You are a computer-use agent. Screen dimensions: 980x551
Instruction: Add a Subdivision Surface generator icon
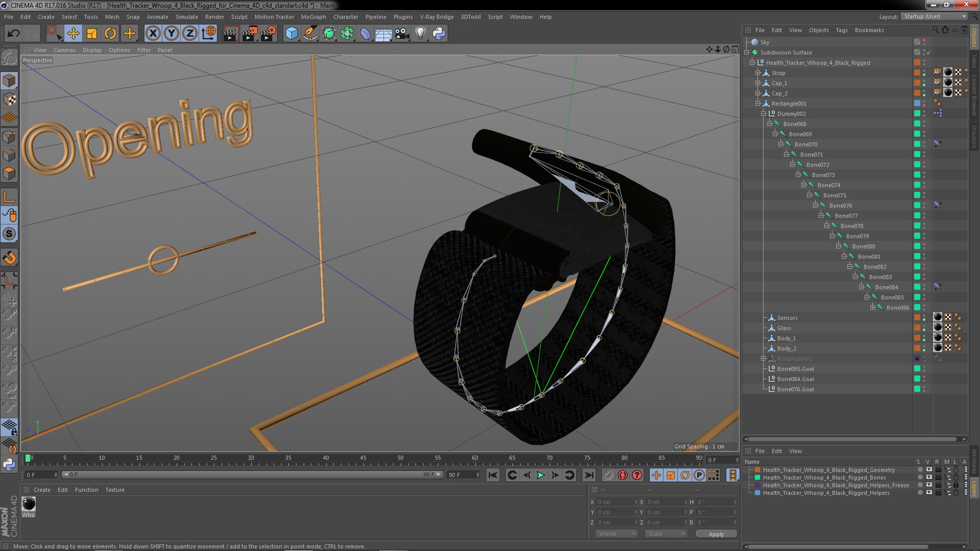(329, 34)
